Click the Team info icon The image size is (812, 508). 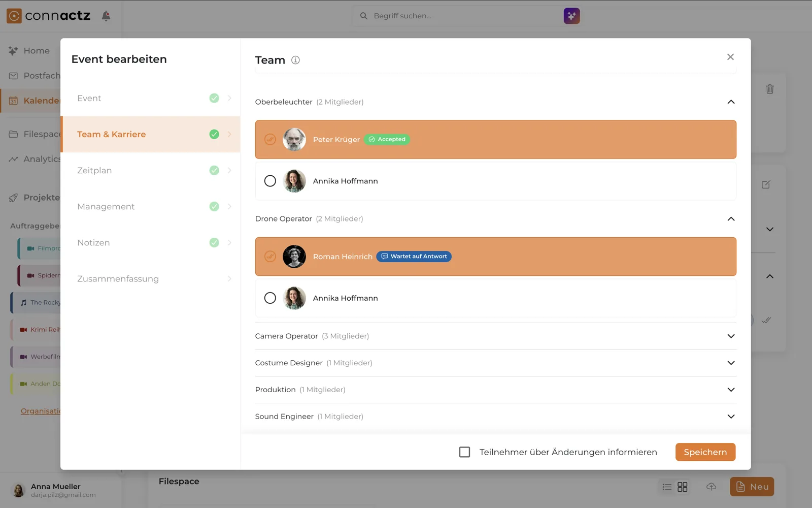click(295, 60)
